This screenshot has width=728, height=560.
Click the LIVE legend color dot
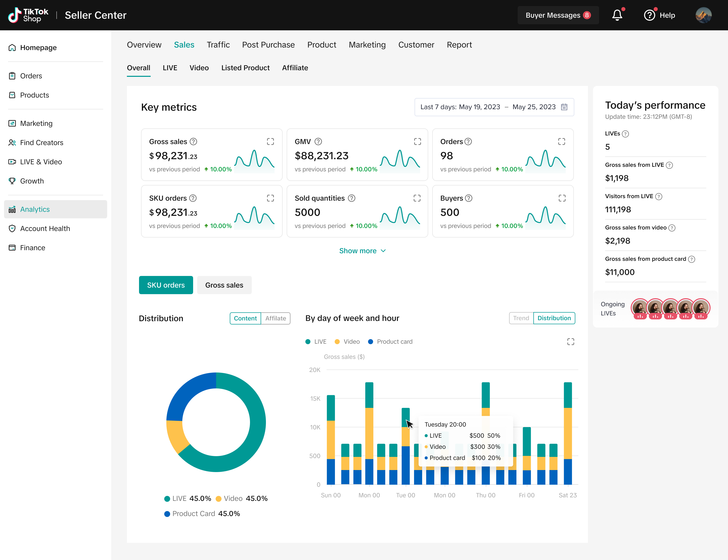[308, 342]
